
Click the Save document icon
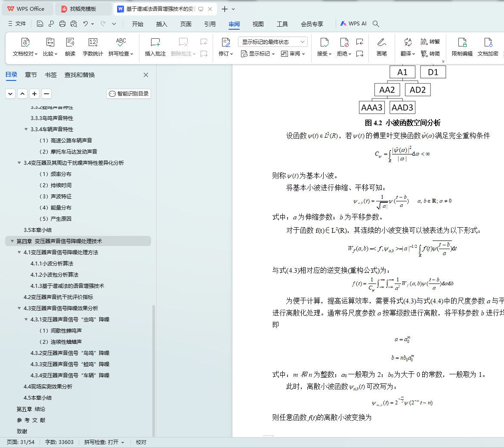40,24
